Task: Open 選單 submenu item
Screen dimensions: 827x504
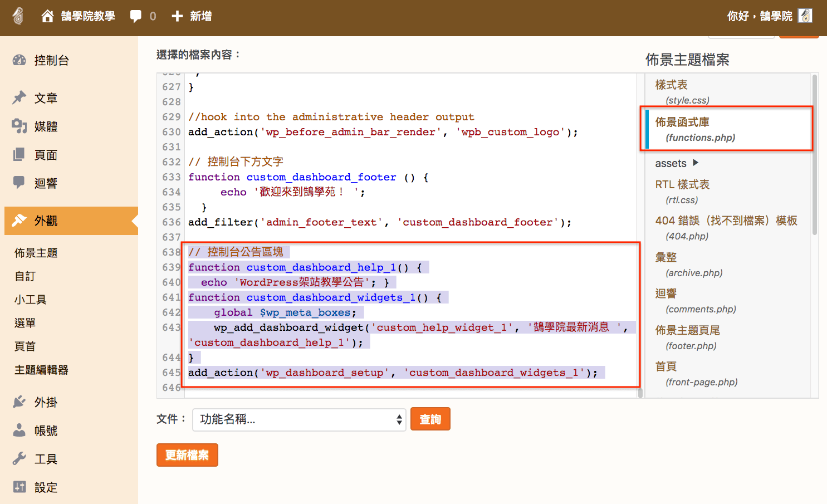Action: pos(25,323)
